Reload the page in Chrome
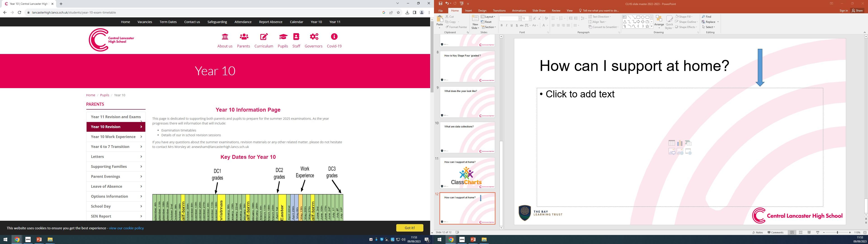The width and height of the screenshot is (868, 244). pyautogui.click(x=19, y=12)
